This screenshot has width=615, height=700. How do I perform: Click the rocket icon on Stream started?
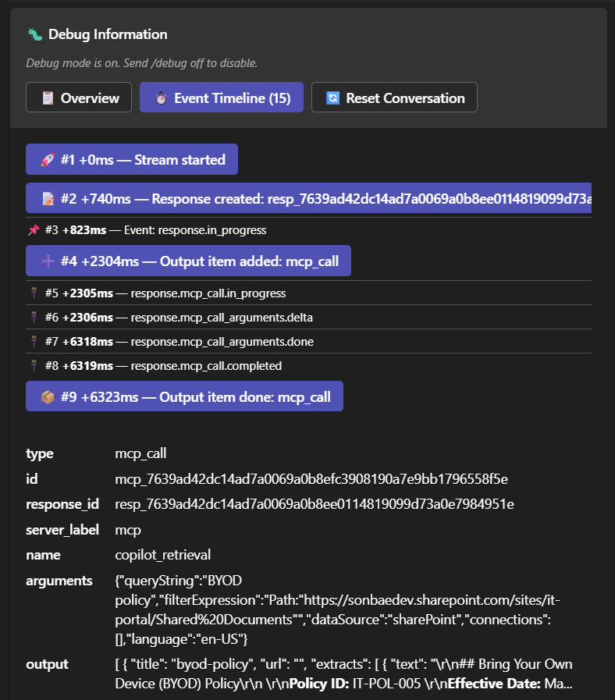[x=46, y=160]
